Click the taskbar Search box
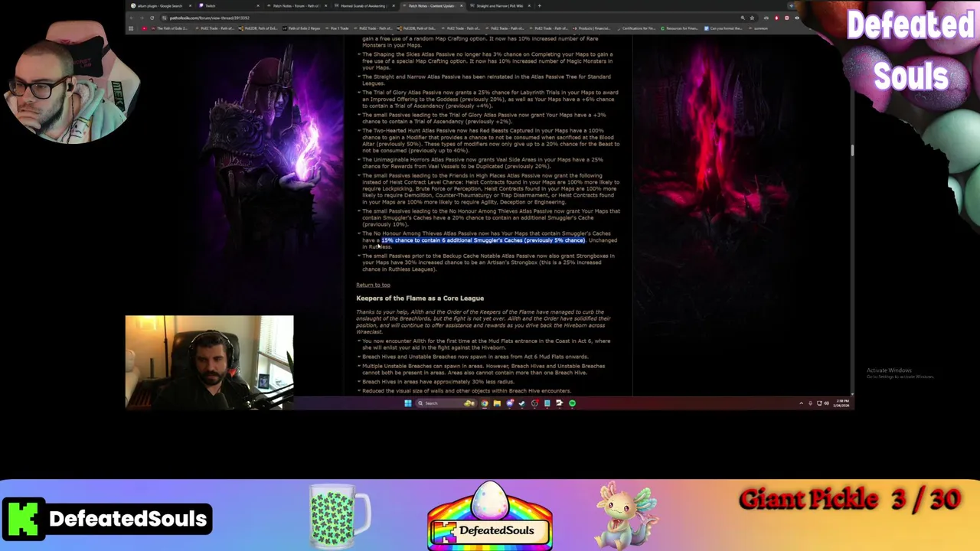Screen dimensions: 980x551 tap(447, 403)
